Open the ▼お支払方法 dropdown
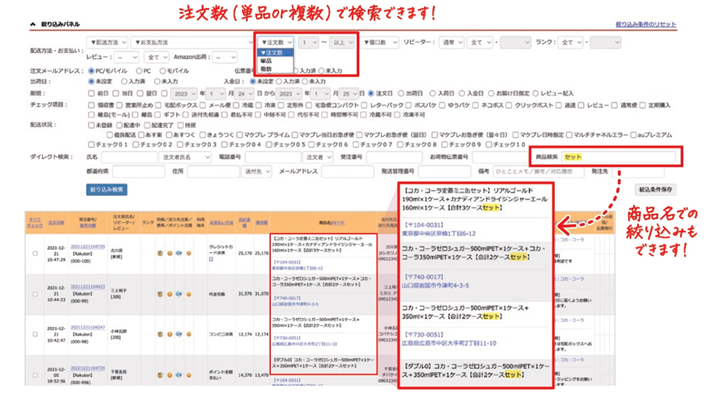Screen dimensions: 707x393 tap(193, 42)
